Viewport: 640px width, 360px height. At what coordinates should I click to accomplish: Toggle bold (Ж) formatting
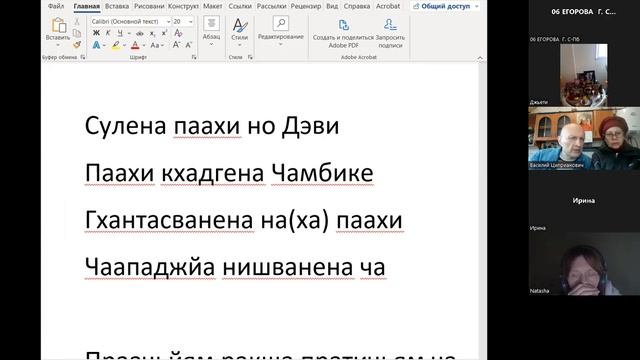coord(96,33)
